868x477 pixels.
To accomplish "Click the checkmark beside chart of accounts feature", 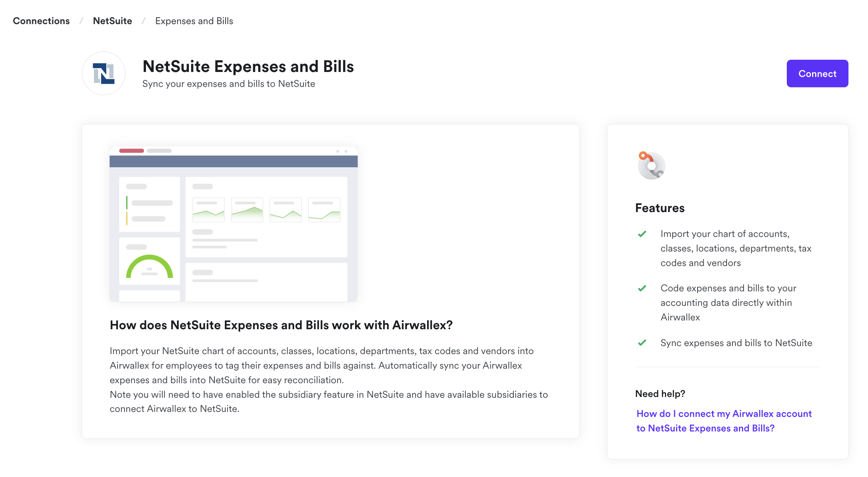I will pos(642,234).
